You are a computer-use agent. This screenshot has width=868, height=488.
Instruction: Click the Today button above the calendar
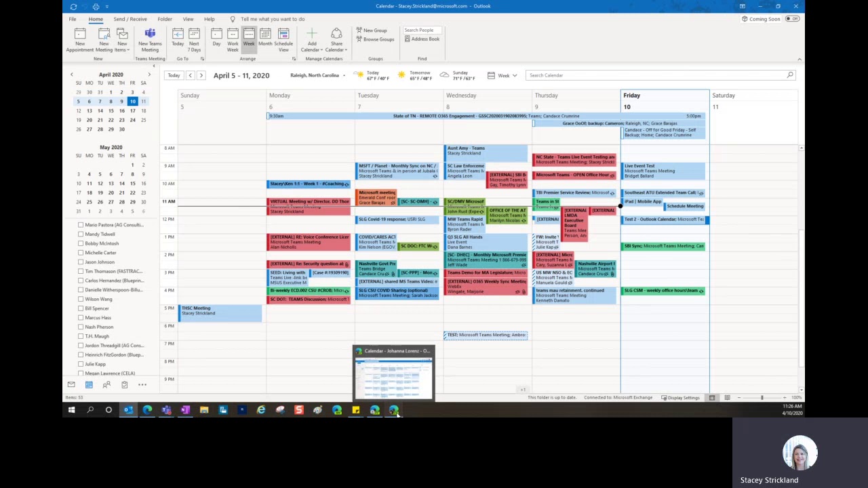coord(174,75)
